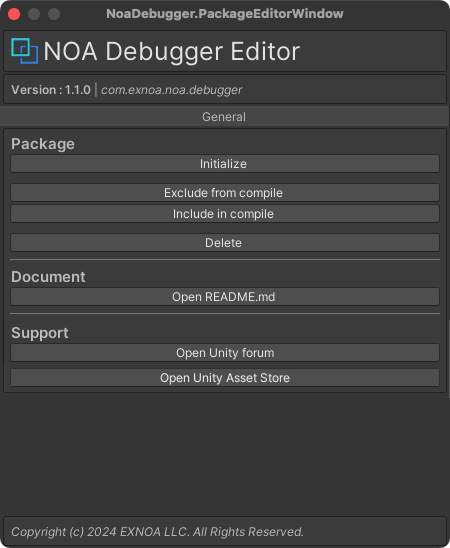Viewport: 450px width, 548px height.
Task: Click the NoaDebugger.PackageEditorWindow title bar
Action: [225, 14]
